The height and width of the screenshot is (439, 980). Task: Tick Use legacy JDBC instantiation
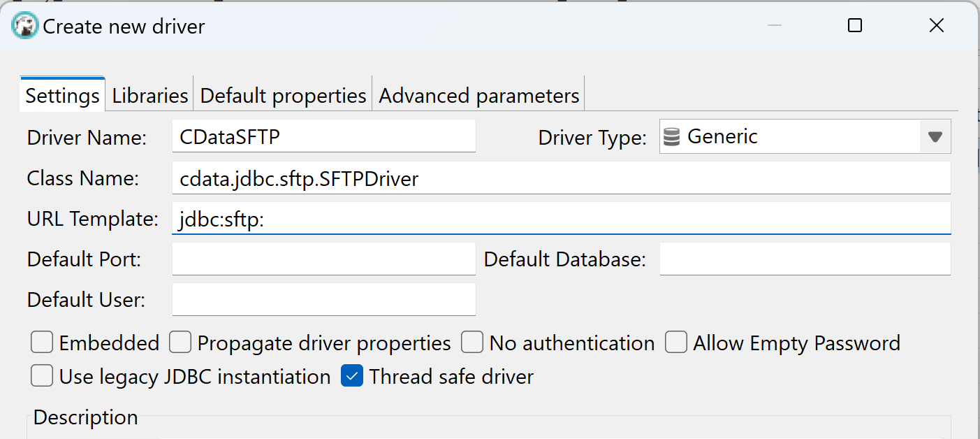click(43, 377)
